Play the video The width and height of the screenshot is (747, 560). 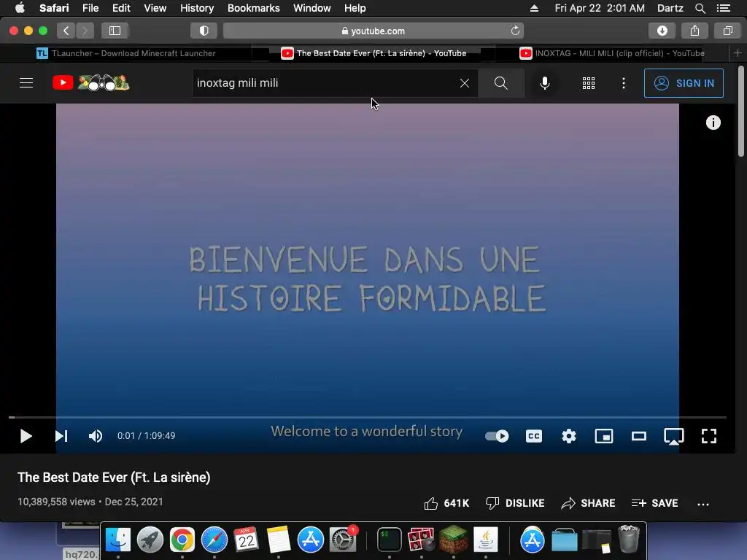26,436
